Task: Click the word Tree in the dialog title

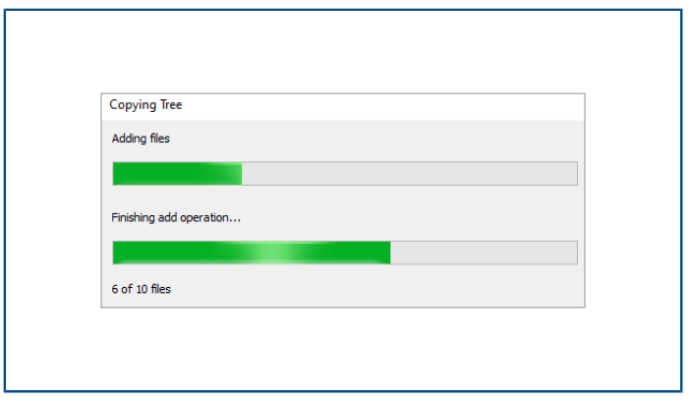Action: click(171, 105)
